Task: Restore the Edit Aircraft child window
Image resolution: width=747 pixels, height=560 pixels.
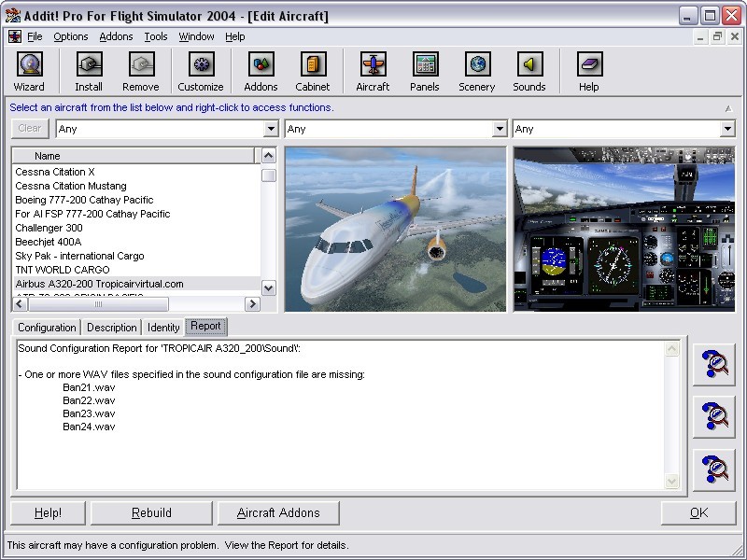Action: (x=717, y=36)
